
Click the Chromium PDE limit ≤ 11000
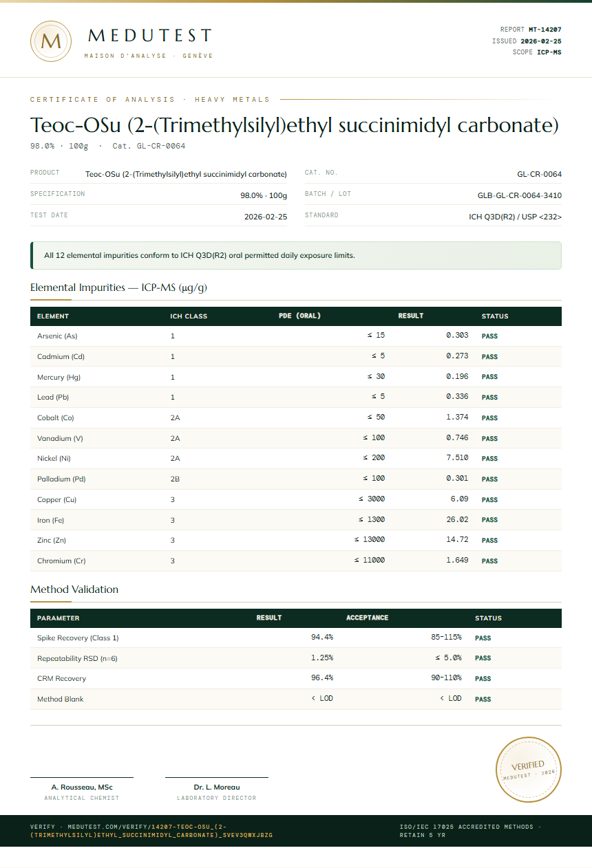point(370,561)
